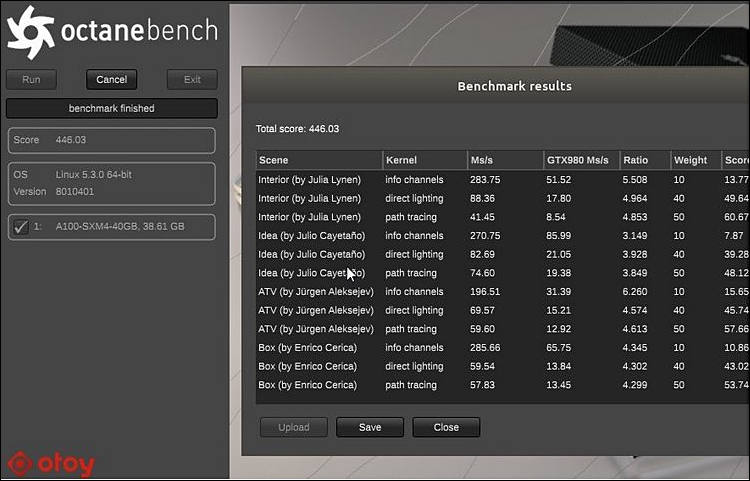Click the Weight column header
This screenshot has width=750, height=481.
[696, 160]
